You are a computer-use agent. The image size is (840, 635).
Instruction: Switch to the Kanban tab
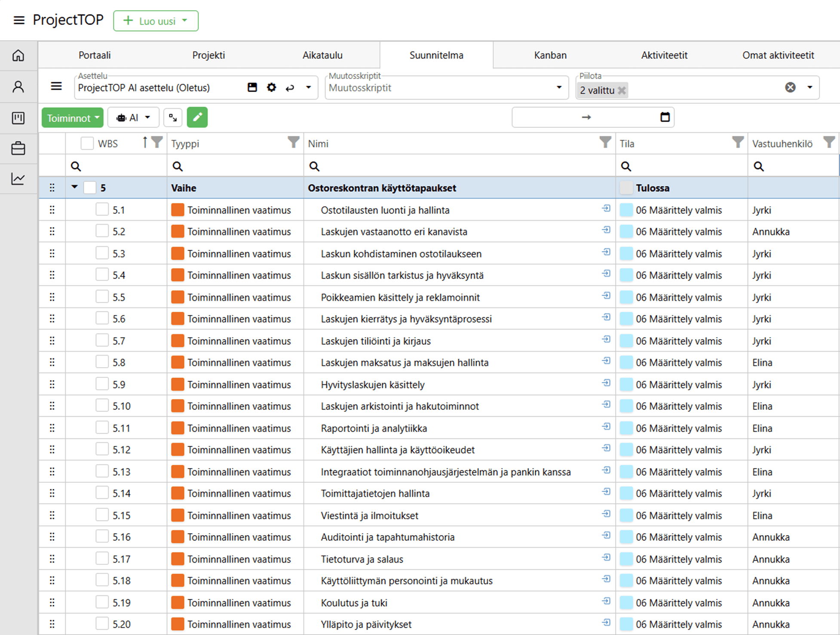click(x=550, y=55)
